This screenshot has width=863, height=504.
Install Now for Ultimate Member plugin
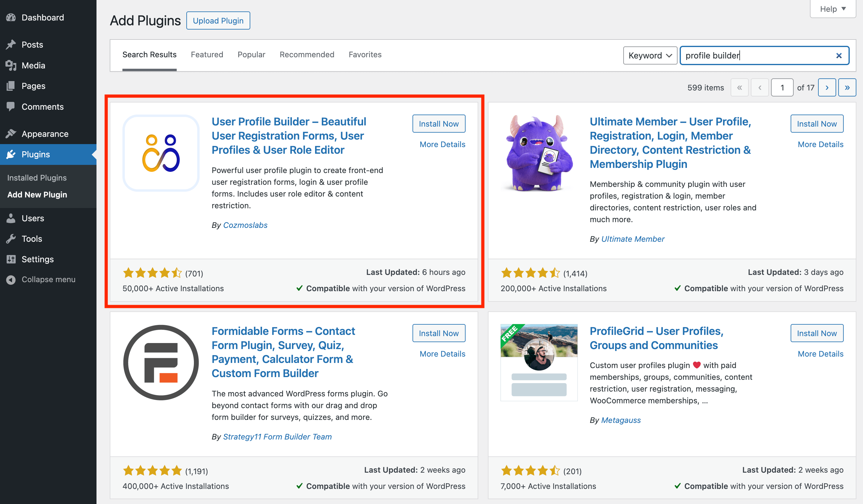coord(817,124)
